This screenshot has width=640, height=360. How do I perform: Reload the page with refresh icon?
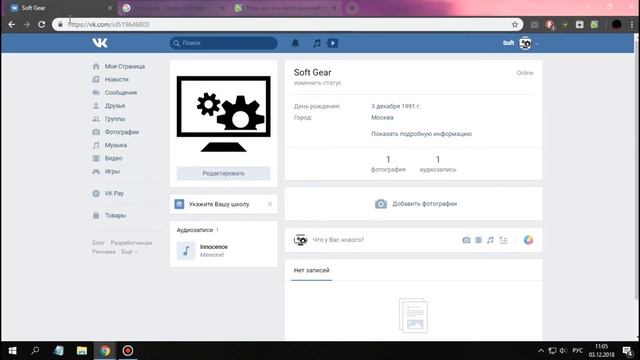42,24
